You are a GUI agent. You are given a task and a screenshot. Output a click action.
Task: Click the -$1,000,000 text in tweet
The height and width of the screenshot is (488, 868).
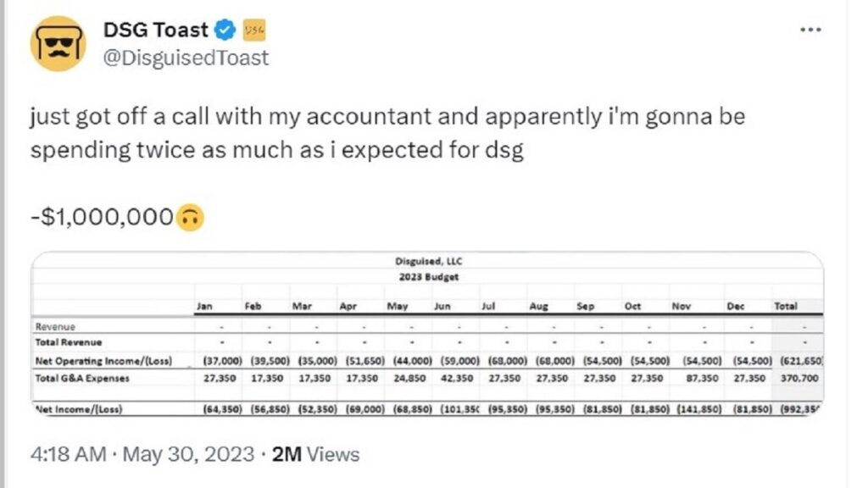coord(101,216)
